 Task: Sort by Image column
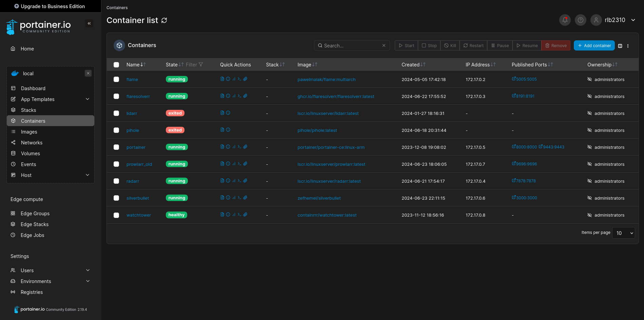(x=307, y=64)
